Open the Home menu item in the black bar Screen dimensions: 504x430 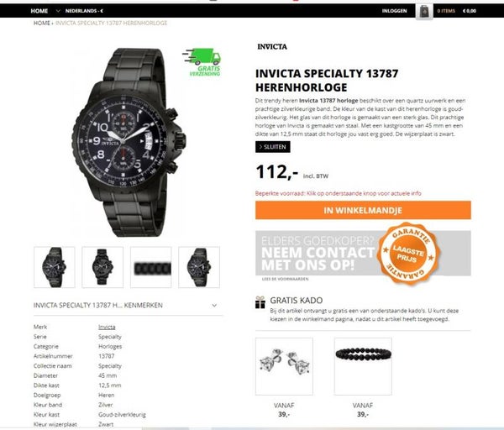click(39, 11)
